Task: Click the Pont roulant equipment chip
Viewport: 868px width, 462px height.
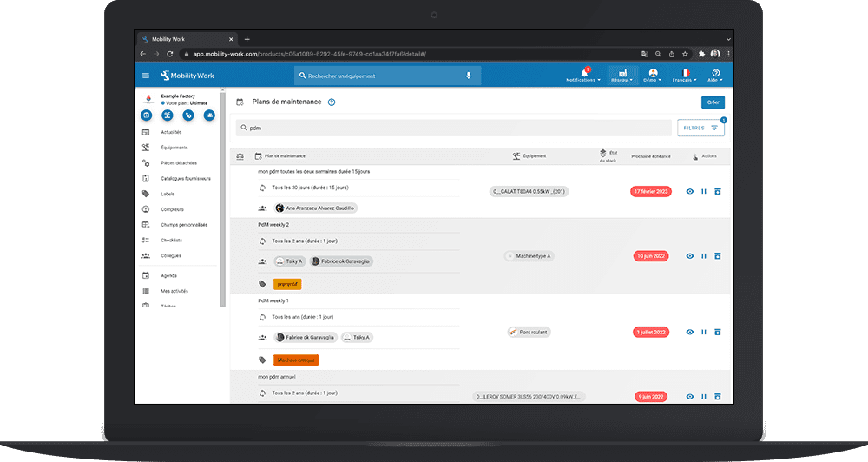Action: (529, 333)
